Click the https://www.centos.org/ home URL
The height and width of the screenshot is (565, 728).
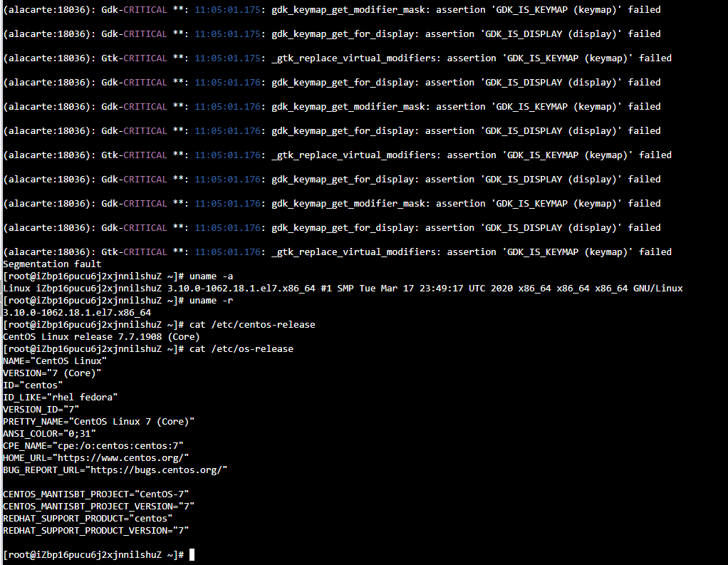(123, 458)
